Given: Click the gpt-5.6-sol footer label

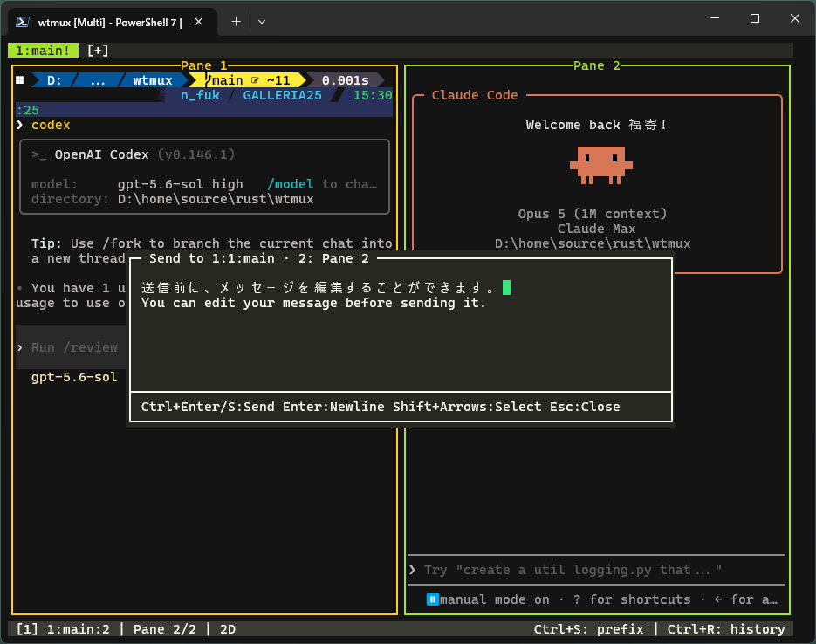Looking at the screenshot, I should click(x=74, y=377).
